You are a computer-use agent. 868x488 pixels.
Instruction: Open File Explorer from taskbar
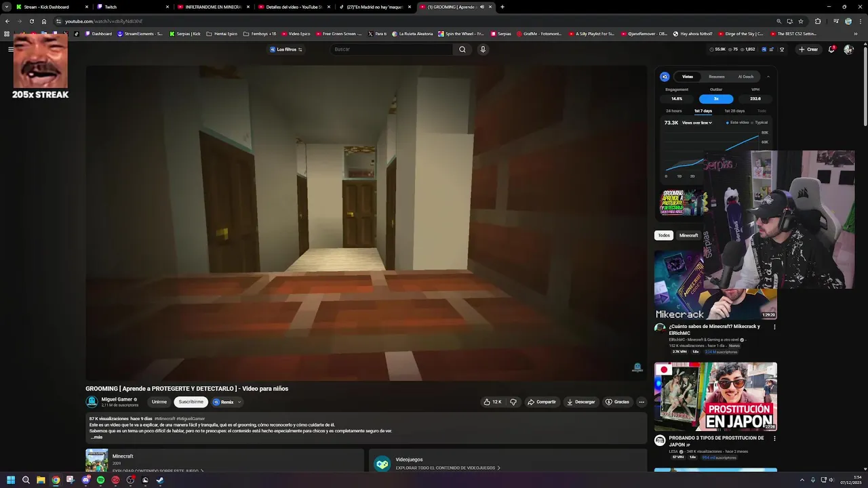coord(41,480)
